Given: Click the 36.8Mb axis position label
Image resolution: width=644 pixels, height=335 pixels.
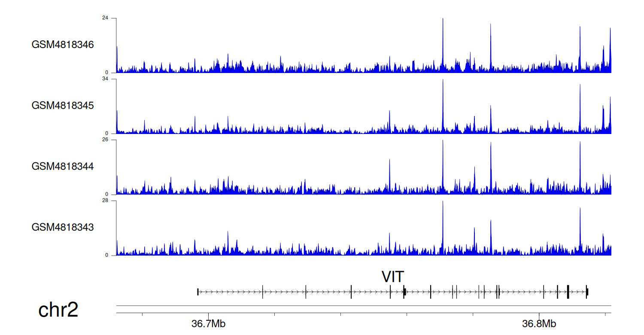Looking at the screenshot, I should point(539,324).
